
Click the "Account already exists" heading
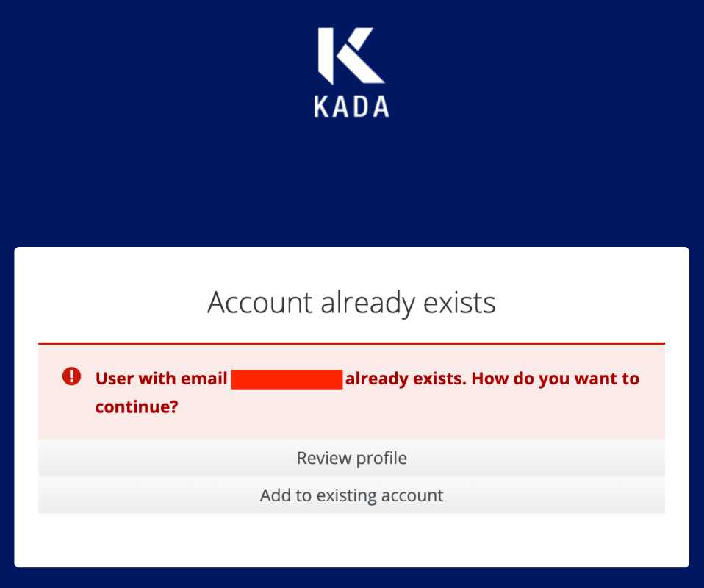351,302
